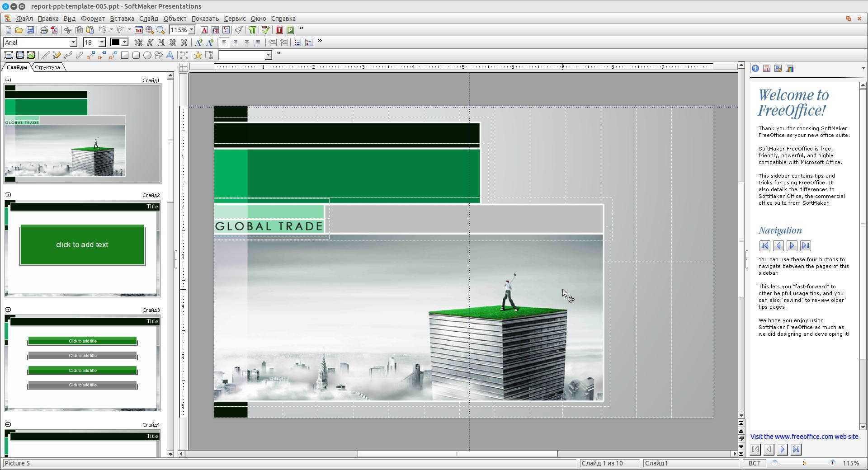Decrease font size with the A down-arrow icon
Screen dimensions: 868x470
click(x=209, y=42)
